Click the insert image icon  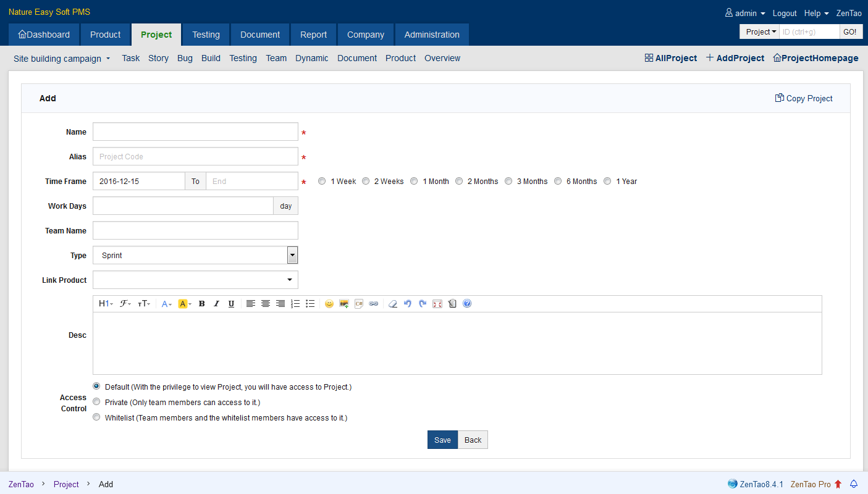[x=344, y=304]
